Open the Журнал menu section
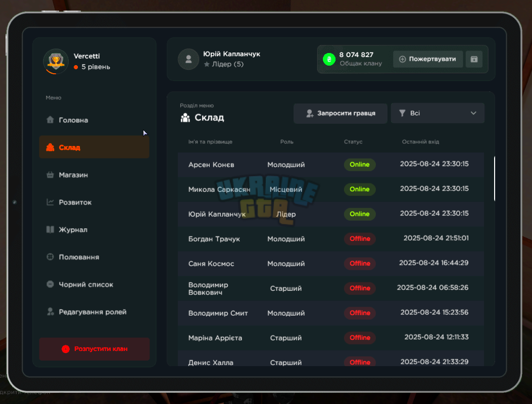Viewport: 532px width, 404px height. (x=94, y=229)
